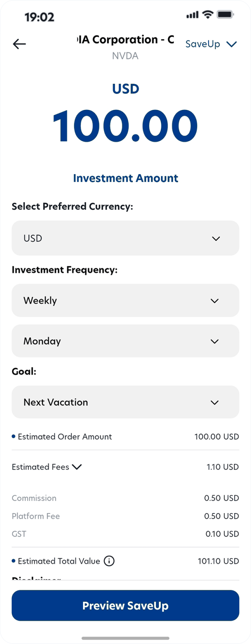The image size is (251, 644).
Task: Open the Weekly investment frequency dropdown
Action: 125,300
